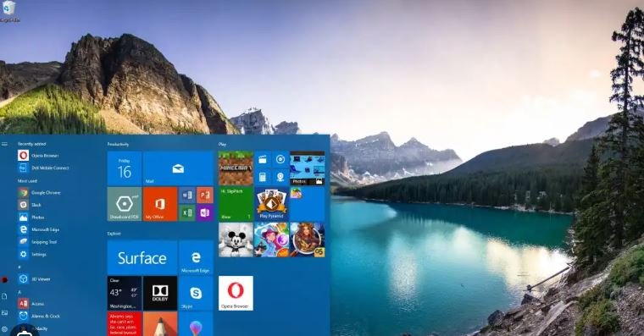Viewport: 644px width, 336px height.
Task: Open the Minecraft tile
Action: 236,168
